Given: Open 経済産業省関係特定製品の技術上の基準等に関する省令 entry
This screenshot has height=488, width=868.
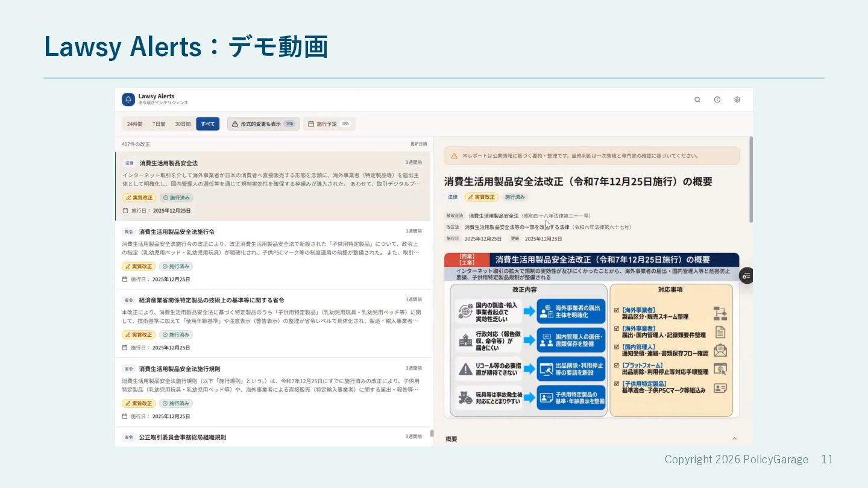Looking at the screenshot, I should (272, 324).
